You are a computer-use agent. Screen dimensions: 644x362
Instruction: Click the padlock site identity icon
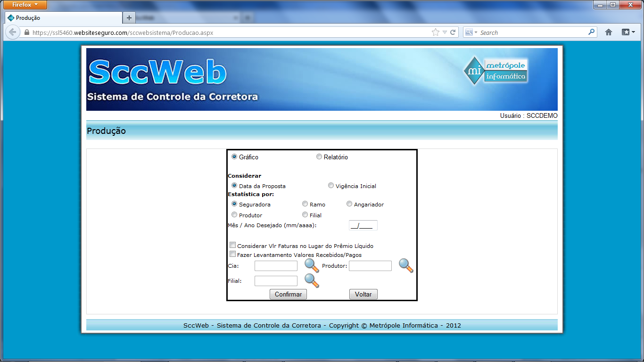point(26,33)
